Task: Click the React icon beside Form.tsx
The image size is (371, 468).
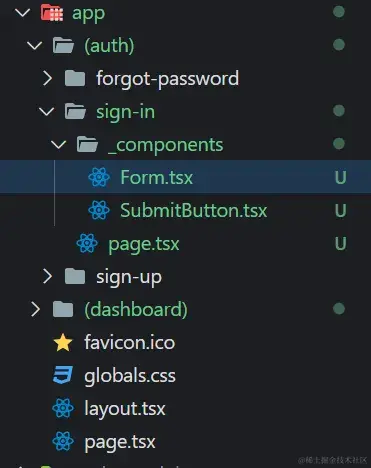Action: tap(99, 177)
